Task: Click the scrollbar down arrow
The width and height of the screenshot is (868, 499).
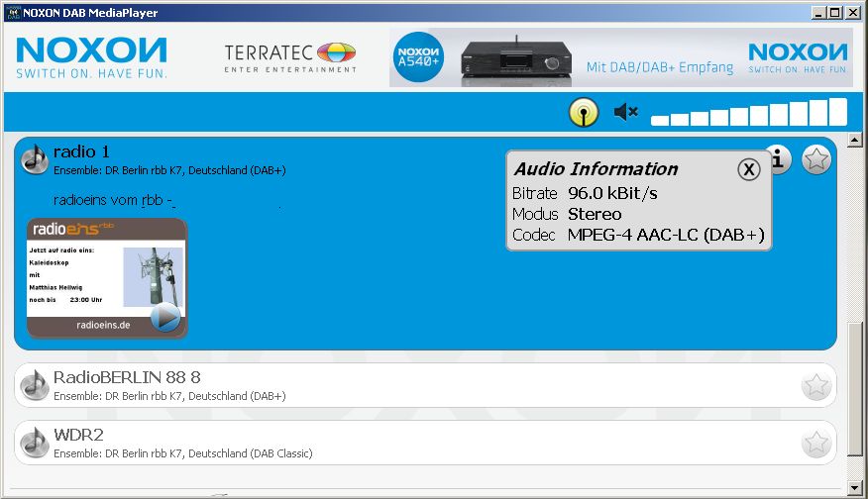Action: click(x=855, y=488)
